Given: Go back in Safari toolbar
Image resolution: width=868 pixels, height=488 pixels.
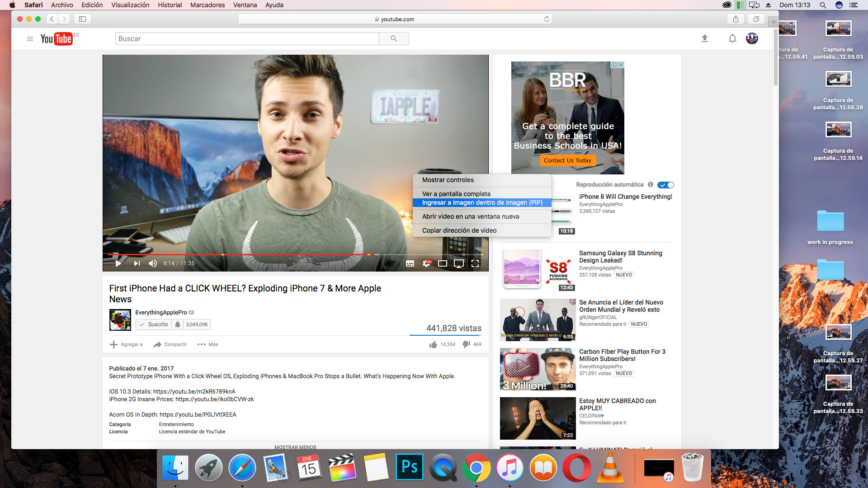Looking at the screenshot, I should point(52,19).
